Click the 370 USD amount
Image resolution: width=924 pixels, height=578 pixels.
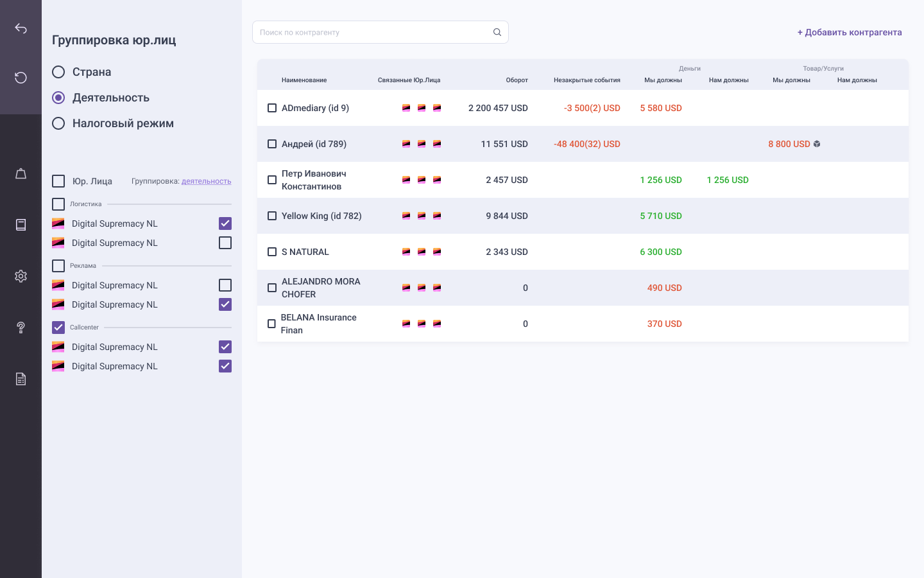(x=665, y=324)
